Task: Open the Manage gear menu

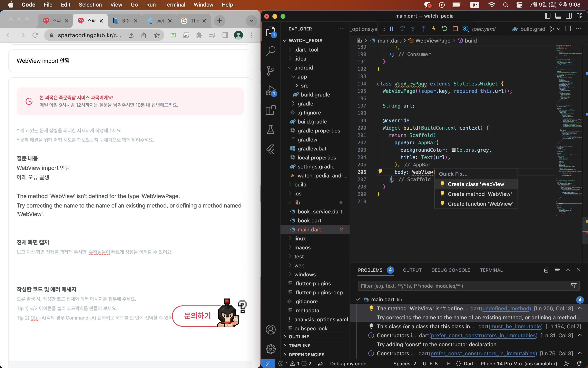Action: click(x=271, y=349)
